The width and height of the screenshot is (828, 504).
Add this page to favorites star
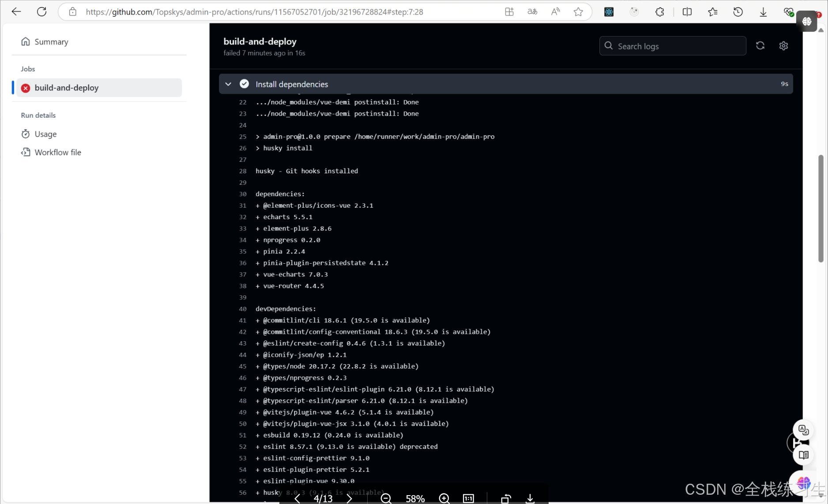578,12
